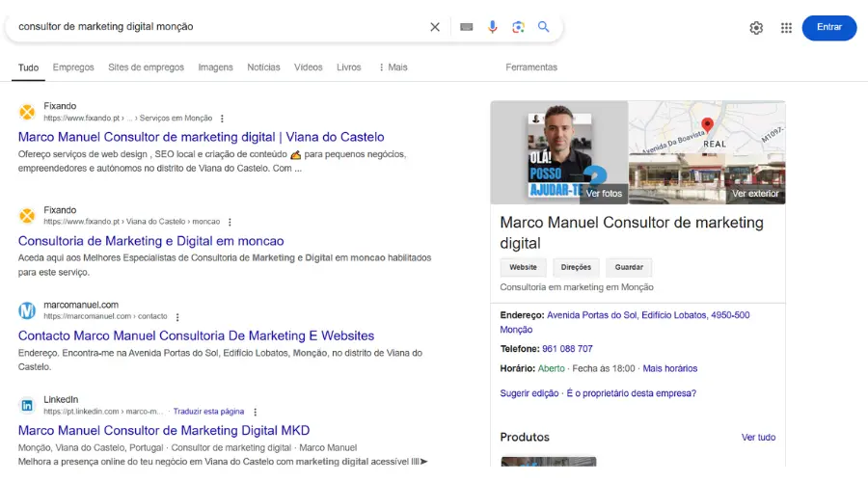This screenshot has width=868, height=482.
Task: Open the map thumbnail with the red pin
Action: (x=707, y=126)
